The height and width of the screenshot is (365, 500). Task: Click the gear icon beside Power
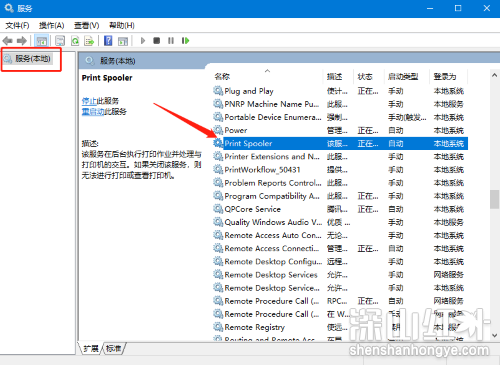click(x=218, y=130)
